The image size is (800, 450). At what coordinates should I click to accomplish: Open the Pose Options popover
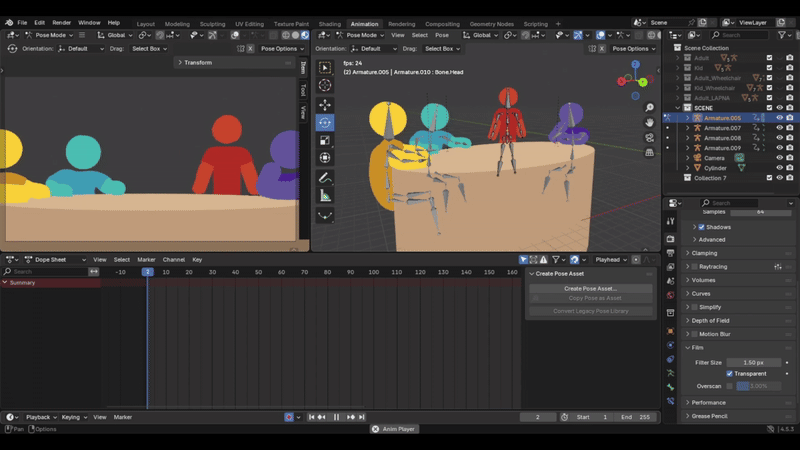(x=632, y=48)
